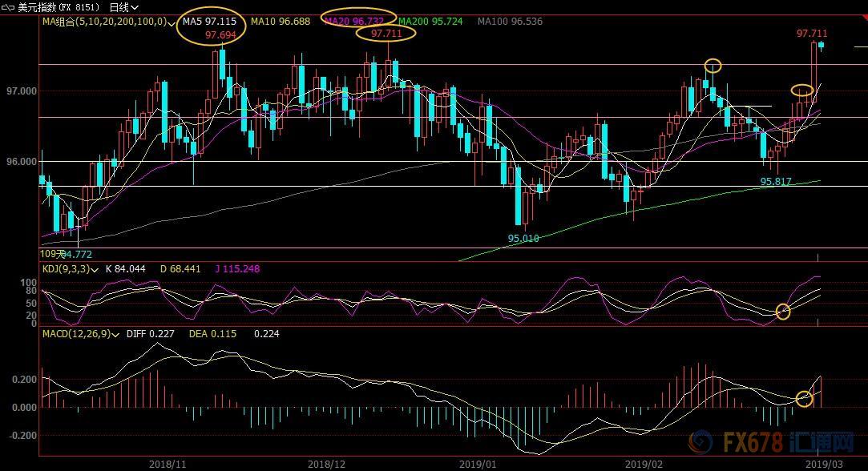
Task: Select the 2019/01 date axis label
Action: pyautogui.click(x=478, y=463)
